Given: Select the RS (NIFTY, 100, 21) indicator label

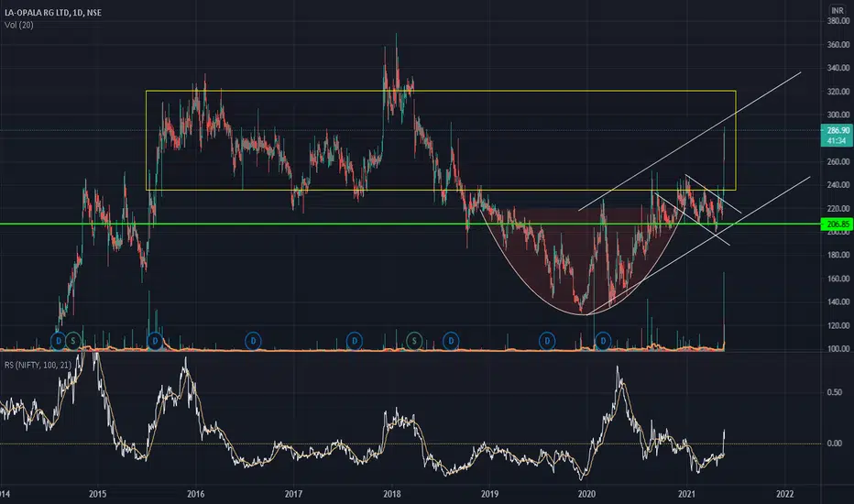Looking at the screenshot, I should coord(38,365).
